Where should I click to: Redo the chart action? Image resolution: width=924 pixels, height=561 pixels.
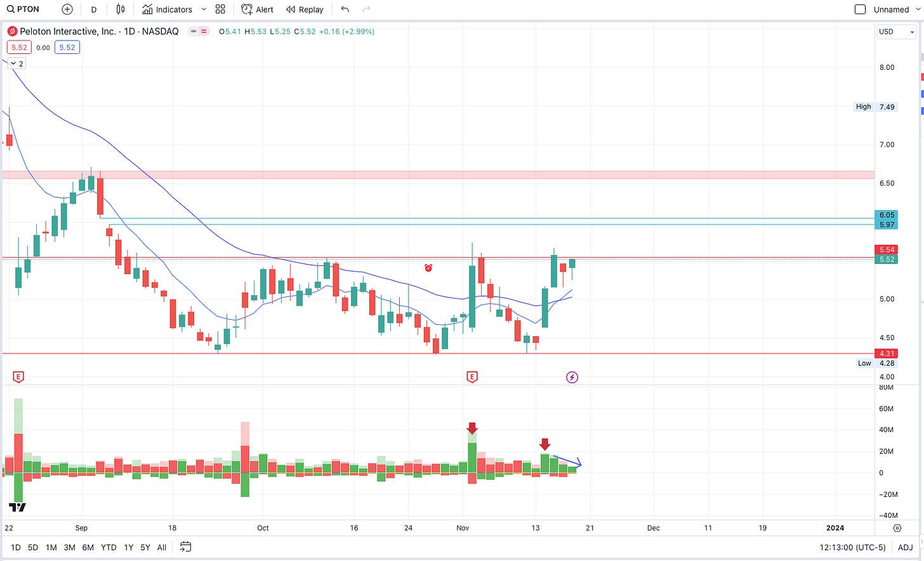click(x=366, y=9)
